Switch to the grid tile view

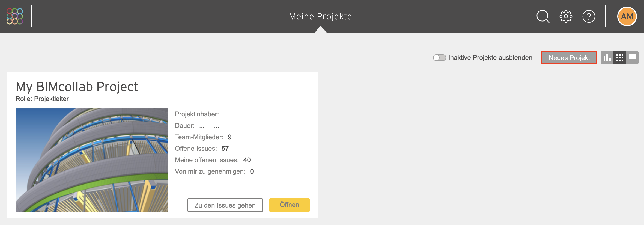tap(620, 58)
